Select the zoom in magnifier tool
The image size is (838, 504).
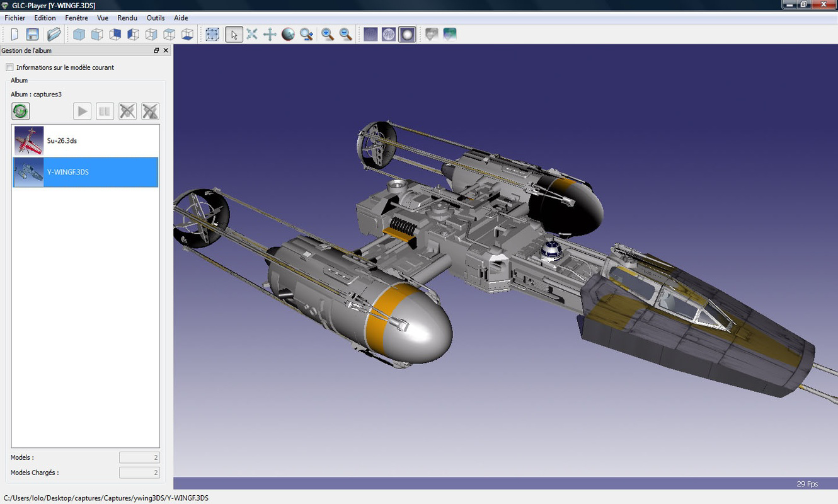[x=326, y=34]
